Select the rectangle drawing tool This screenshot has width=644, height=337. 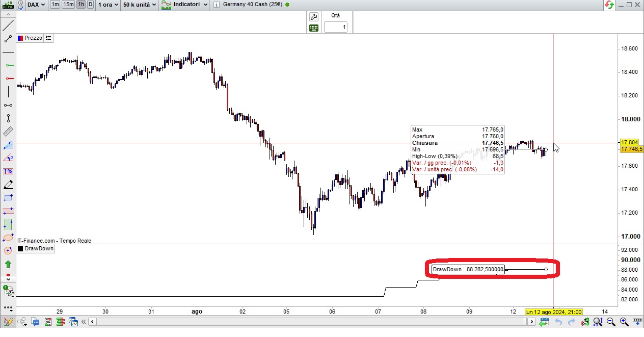coord(8,198)
